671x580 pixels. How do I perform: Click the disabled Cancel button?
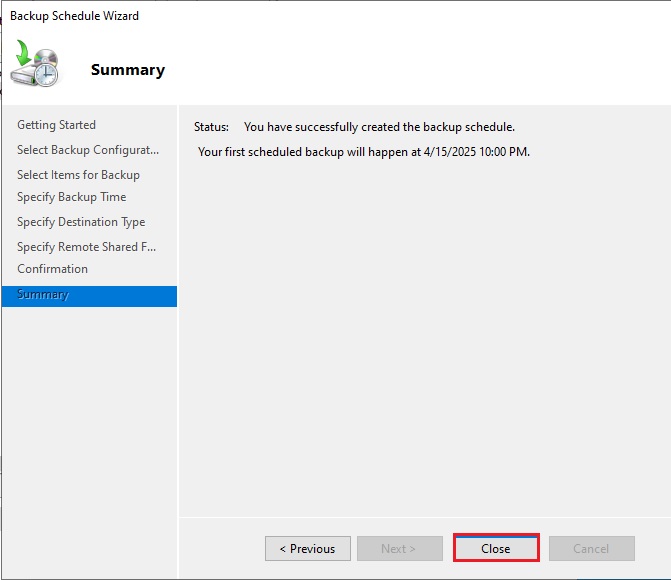[591, 548]
